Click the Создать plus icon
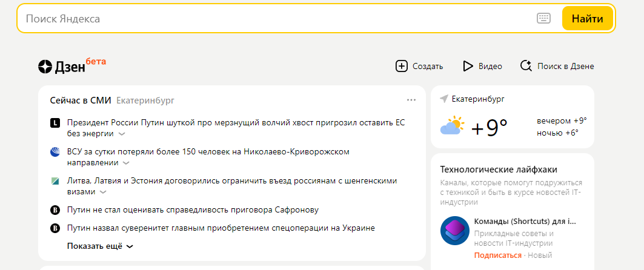 point(401,66)
